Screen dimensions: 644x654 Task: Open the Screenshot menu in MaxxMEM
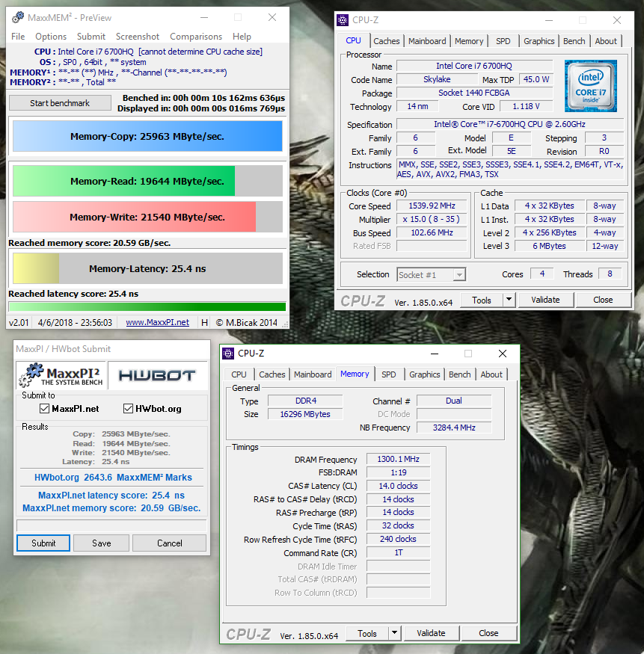click(x=138, y=37)
